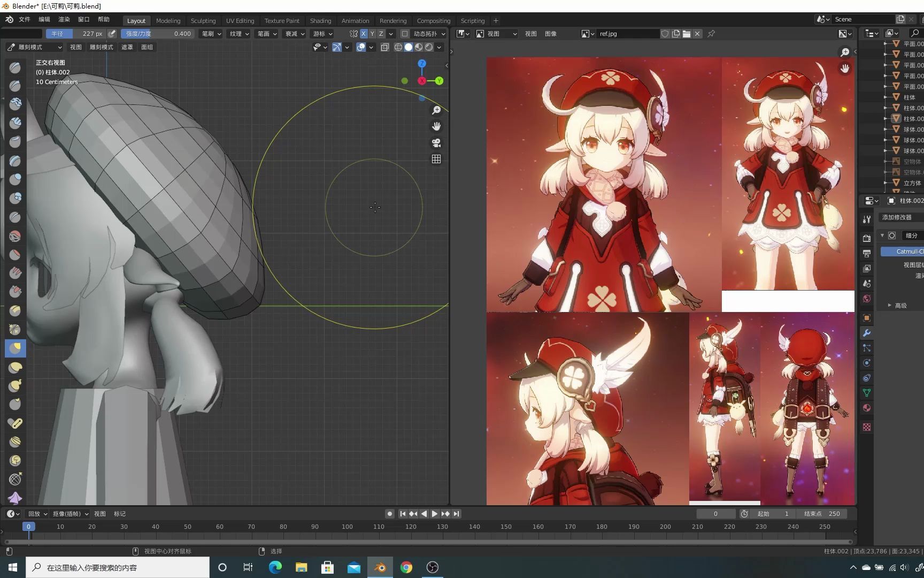Switch to the UV Editing tab
This screenshot has height=578, width=924.
coord(240,21)
